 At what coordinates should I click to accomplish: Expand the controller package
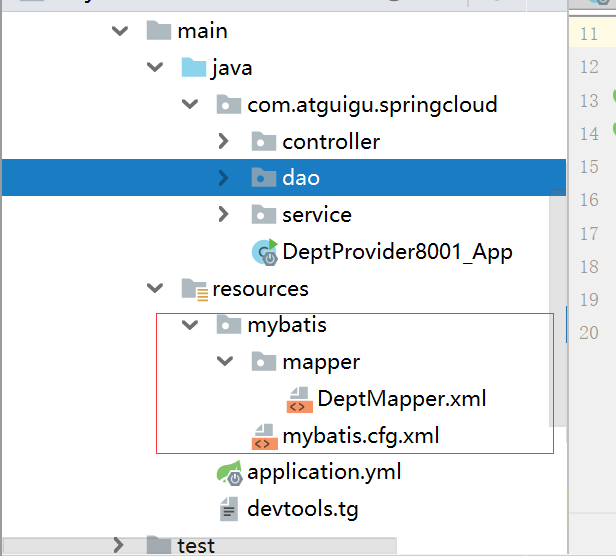point(225,142)
